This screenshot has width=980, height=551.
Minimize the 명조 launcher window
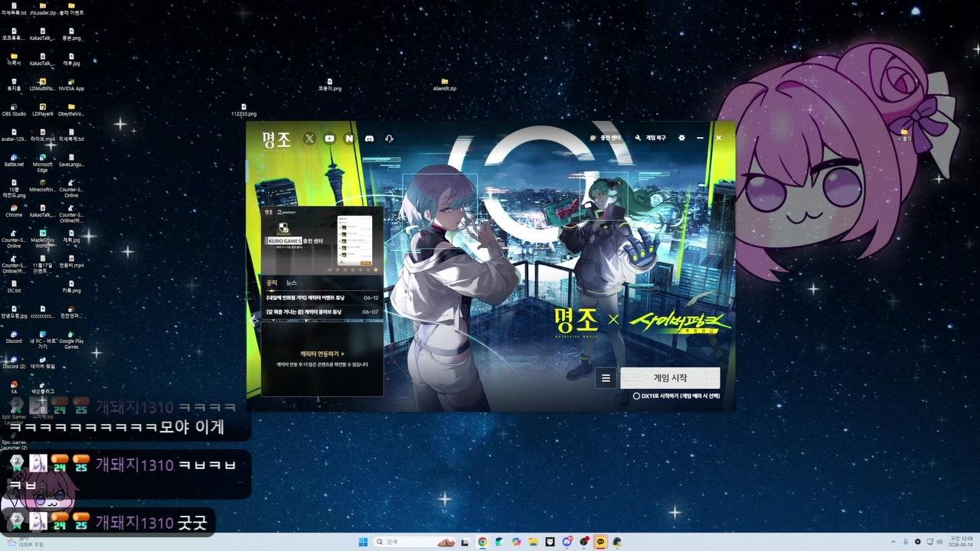coord(700,138)
